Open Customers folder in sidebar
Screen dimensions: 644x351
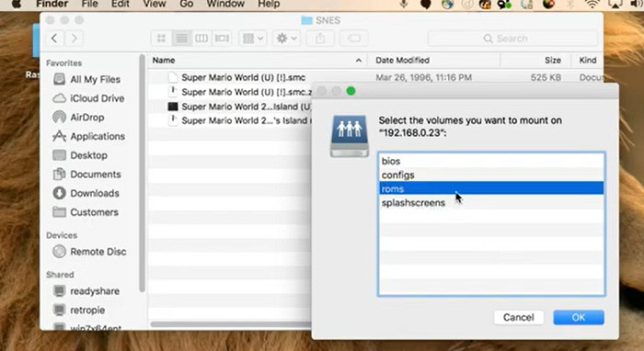[x=86, y=212]
